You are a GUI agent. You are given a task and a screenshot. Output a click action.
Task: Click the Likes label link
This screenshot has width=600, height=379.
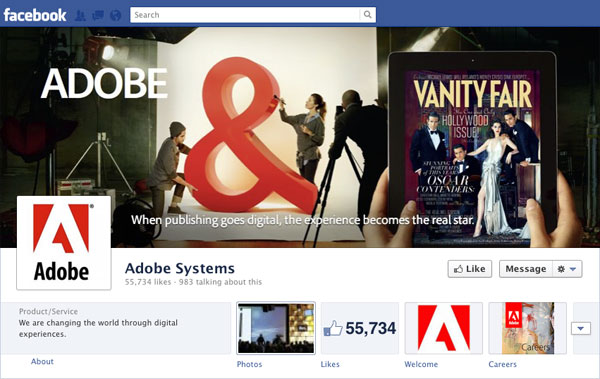pos(330,364)
